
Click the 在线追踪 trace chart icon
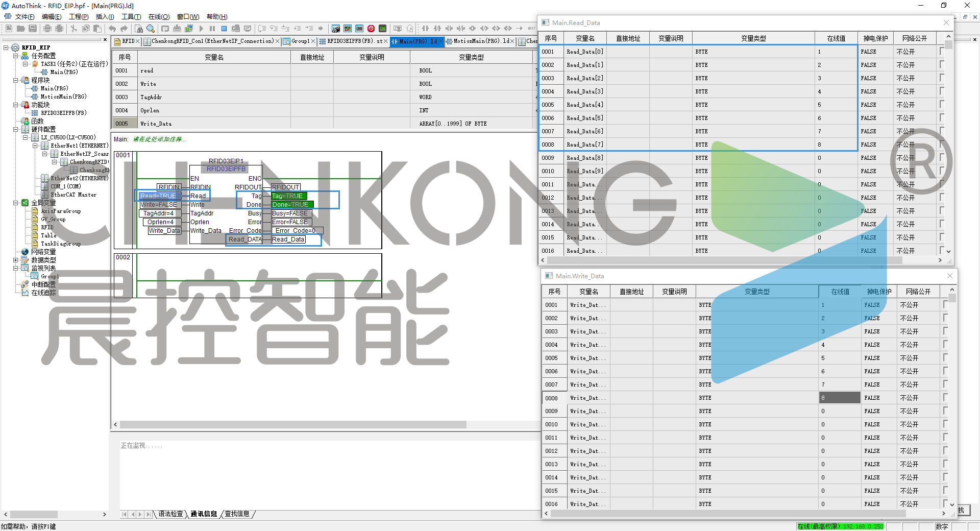click(25, 293)
